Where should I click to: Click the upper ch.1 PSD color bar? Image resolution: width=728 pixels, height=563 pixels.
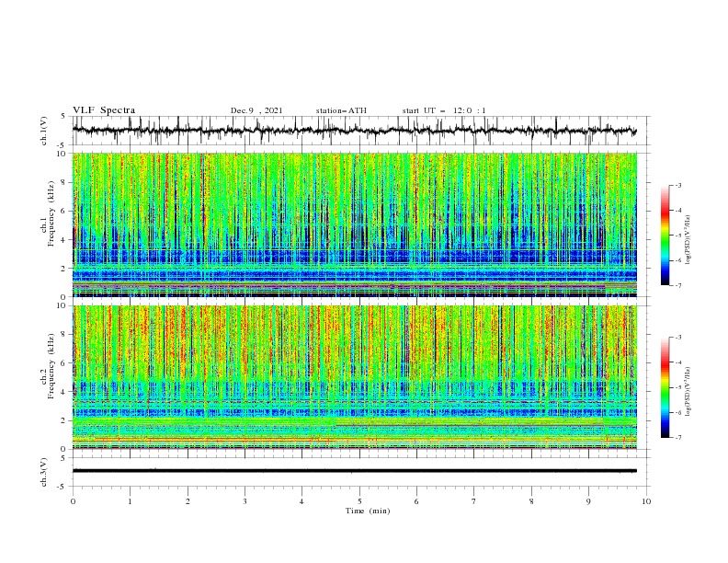[665, 235]
